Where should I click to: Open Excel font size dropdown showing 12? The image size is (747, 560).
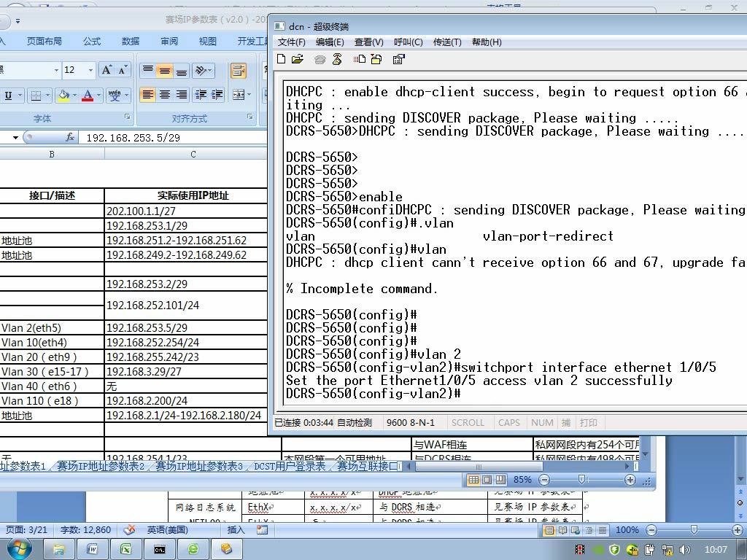(90, 71)
